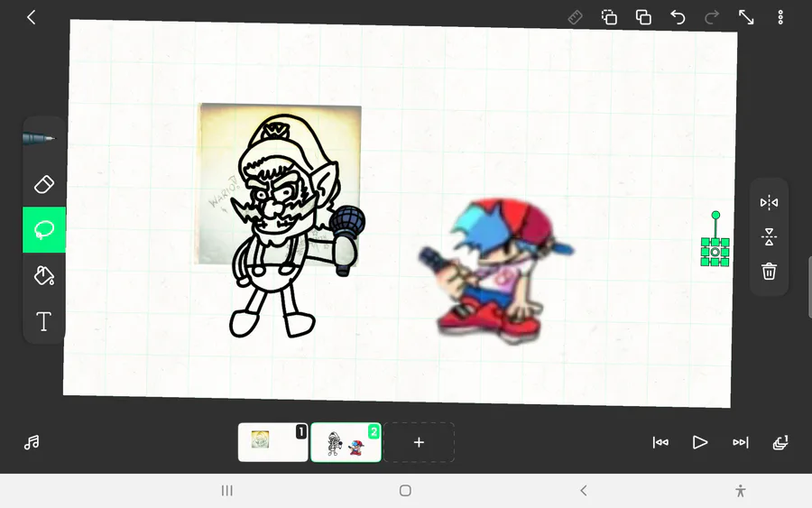The width and height of the screenshot is (812, 508).
Task: Add a new frame with the plus button
Action: click(x=419, y=442)
